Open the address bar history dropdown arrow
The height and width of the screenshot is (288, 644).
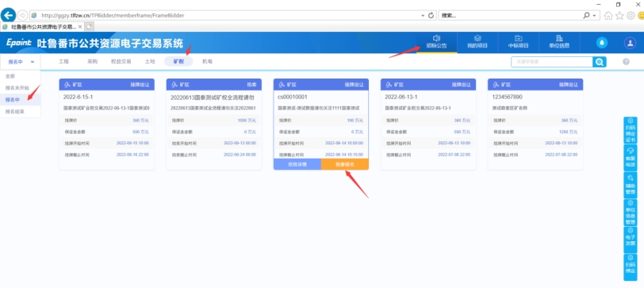click(423, 16)
